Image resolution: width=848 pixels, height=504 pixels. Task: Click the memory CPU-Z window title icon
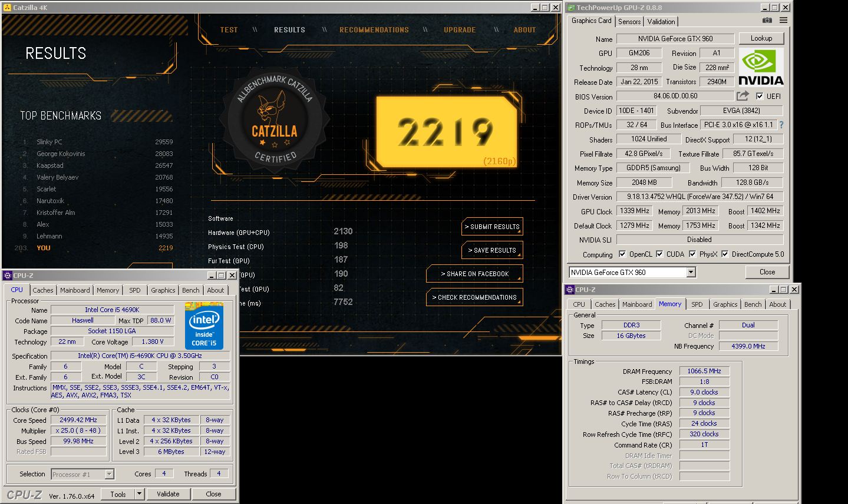click(570, 290)
